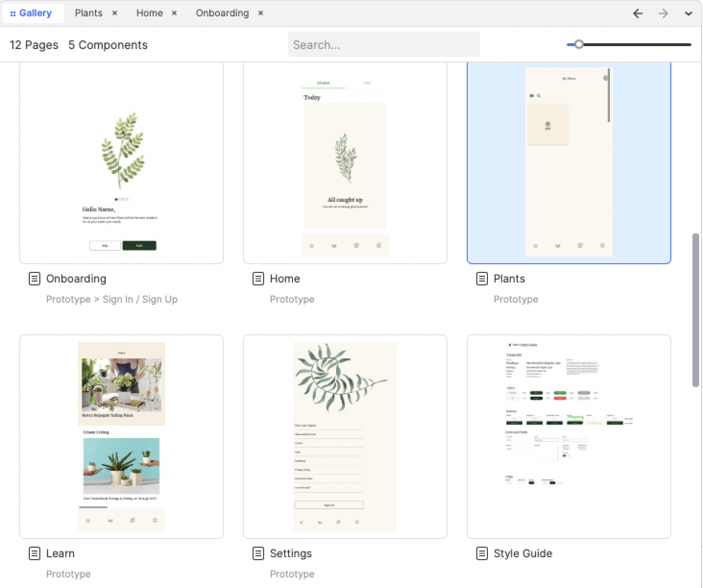Click the page icon beside Learn
The width and height of the screenshot is (703, 588).
click(35, 553)
